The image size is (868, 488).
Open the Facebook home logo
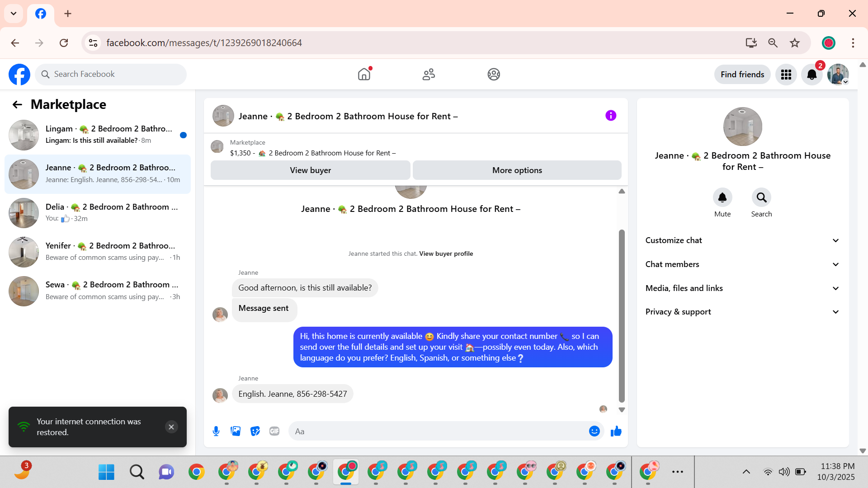[x=19, y=74]
